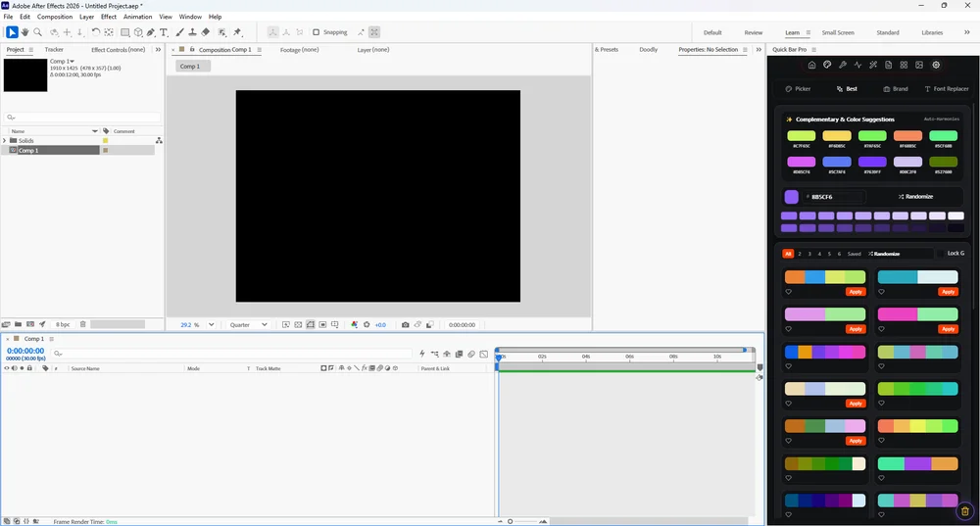Open Quick Bar Pro settings gear
This screenshot has height=526, width=980.
[x=936, y=65]
